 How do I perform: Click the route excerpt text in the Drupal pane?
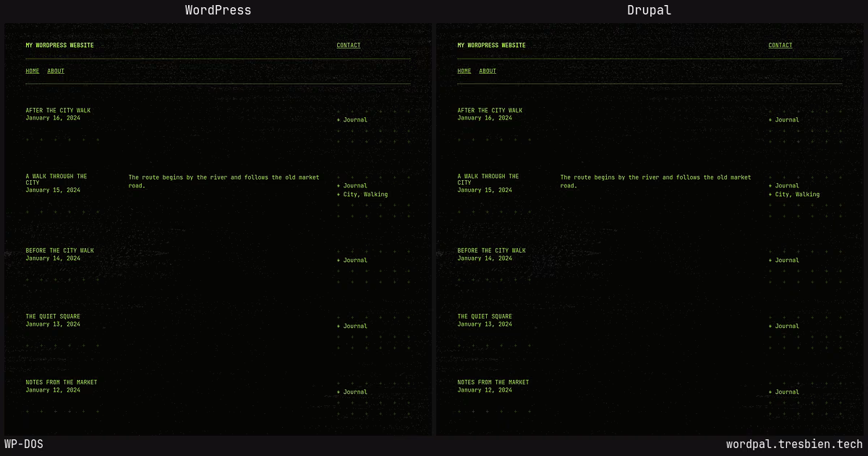tap(655, 181)
